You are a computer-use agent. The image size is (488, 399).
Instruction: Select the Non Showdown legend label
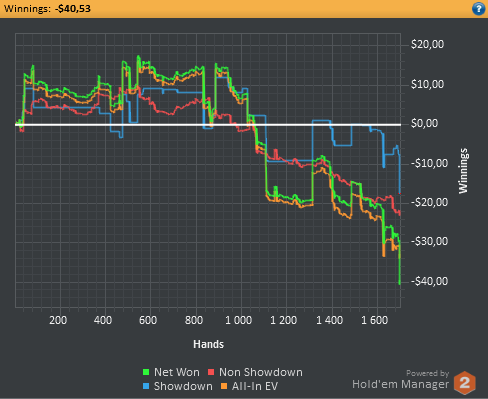(261, 372)
